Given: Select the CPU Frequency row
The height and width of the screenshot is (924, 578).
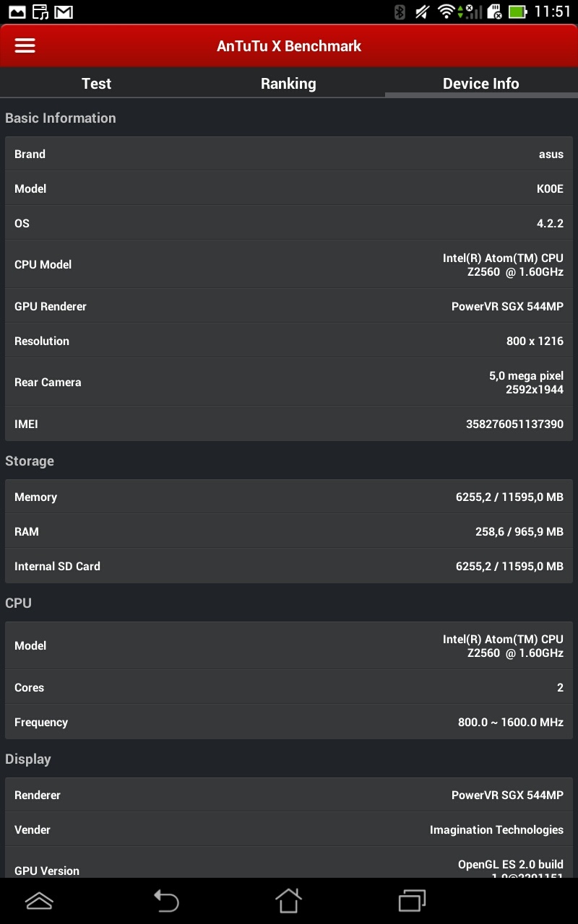Looking at the screenshot, I should coord(289,722).
